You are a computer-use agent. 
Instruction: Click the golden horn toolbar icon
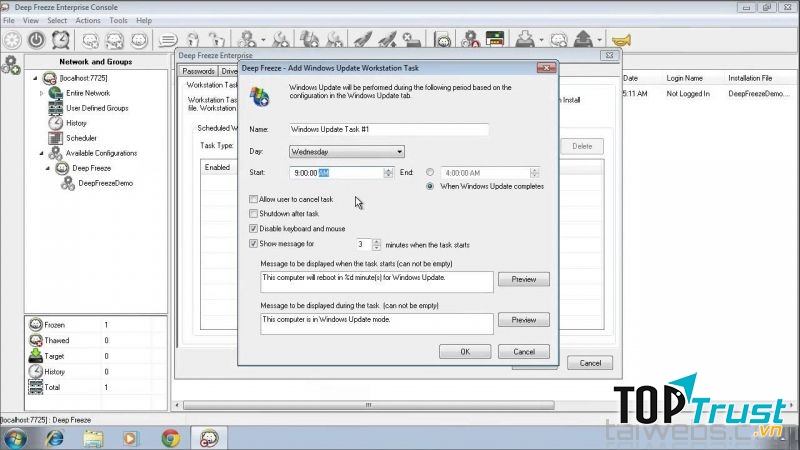click(x=621, y=40)
